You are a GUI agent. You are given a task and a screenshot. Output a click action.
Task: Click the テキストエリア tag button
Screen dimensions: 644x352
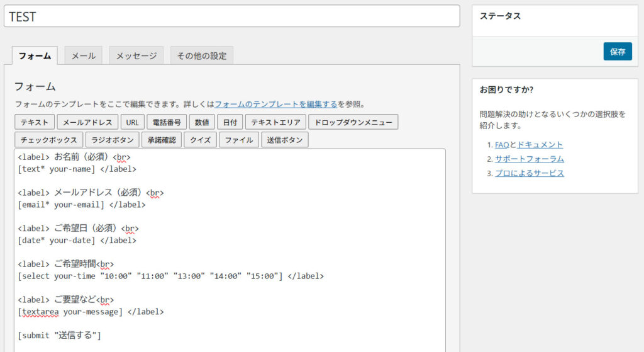pyautogui.click(x=276, y=122)
